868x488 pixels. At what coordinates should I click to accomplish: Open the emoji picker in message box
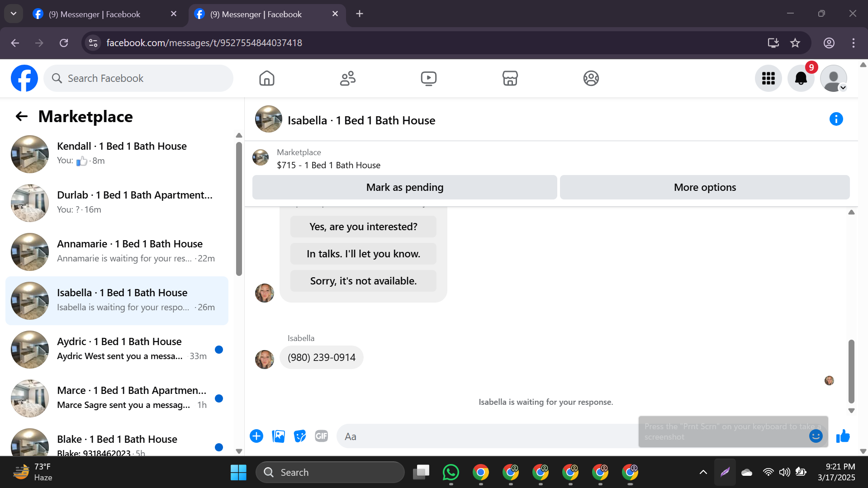click(816, 436)
